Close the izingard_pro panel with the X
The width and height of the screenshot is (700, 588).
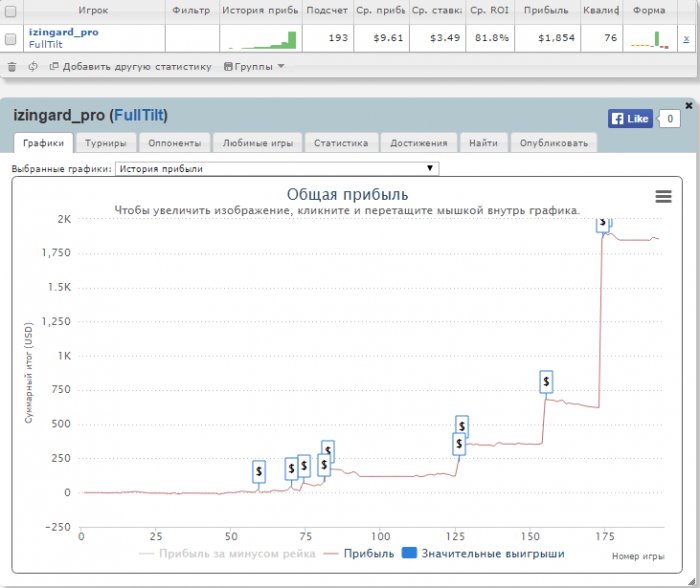(x=689, y=105)
